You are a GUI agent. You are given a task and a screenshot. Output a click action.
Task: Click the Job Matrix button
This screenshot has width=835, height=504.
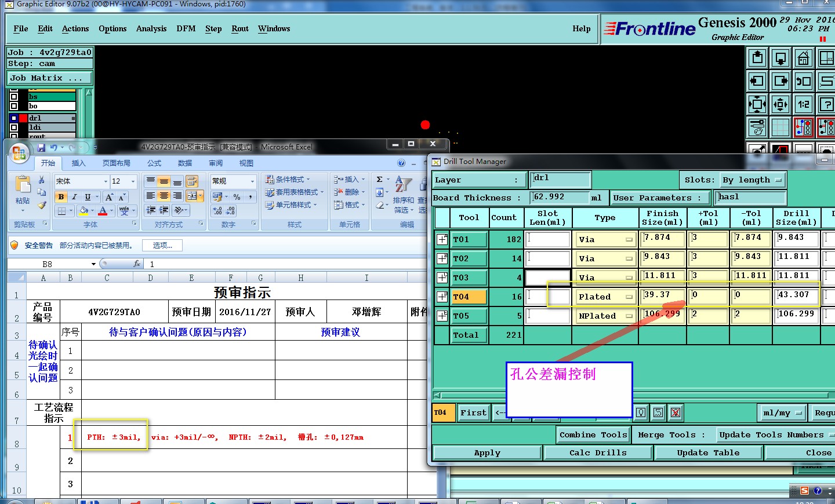(x=50, y=78)
